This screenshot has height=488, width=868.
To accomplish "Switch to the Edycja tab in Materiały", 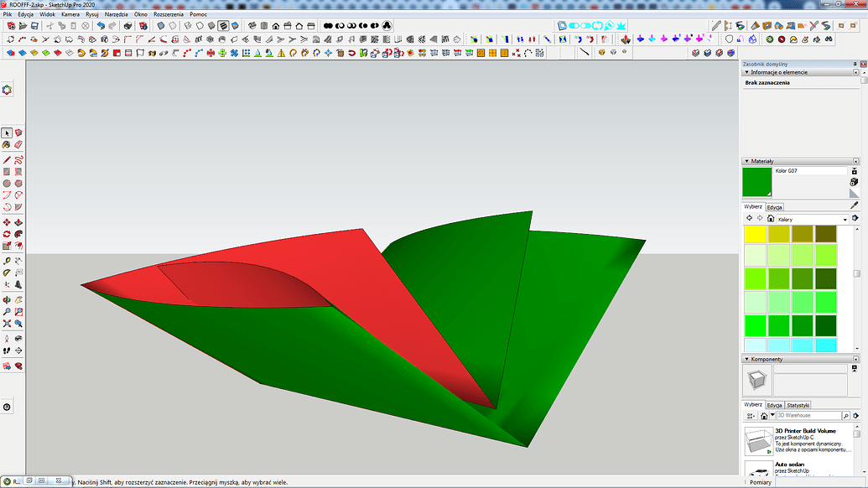I will 775,207.
